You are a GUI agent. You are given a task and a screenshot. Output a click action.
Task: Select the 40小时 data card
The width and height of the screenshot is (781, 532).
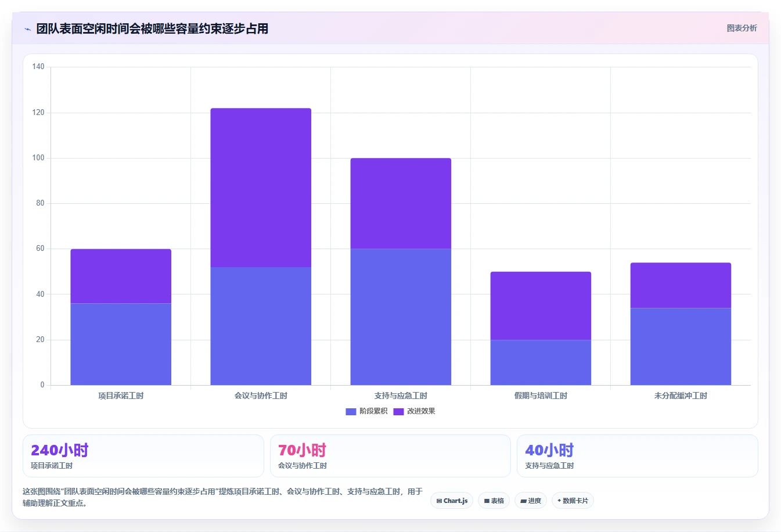(638, 456)
